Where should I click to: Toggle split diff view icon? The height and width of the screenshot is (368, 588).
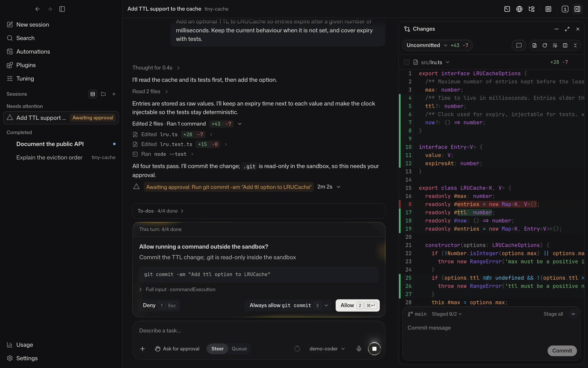click(x=565, y=46)
